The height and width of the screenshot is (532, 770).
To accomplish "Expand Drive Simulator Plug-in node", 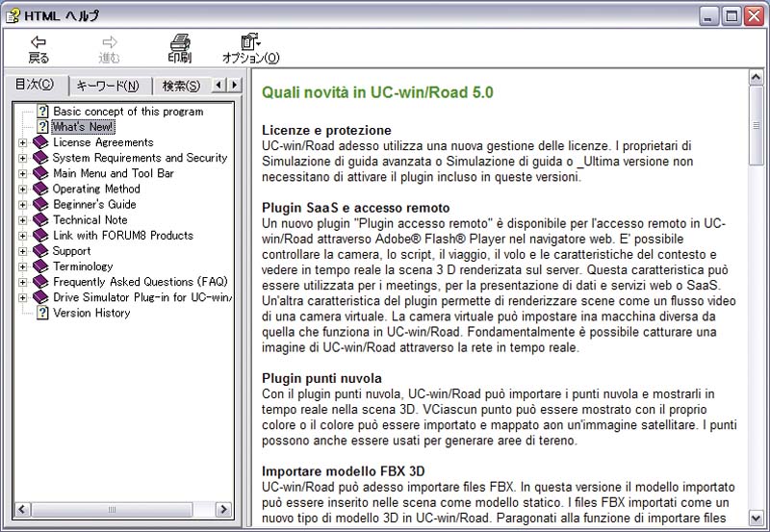I will (x=22, y=298).
